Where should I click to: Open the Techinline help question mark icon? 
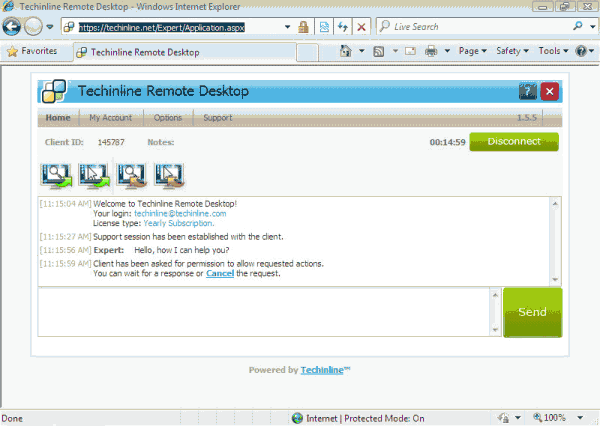coord(528,91)
